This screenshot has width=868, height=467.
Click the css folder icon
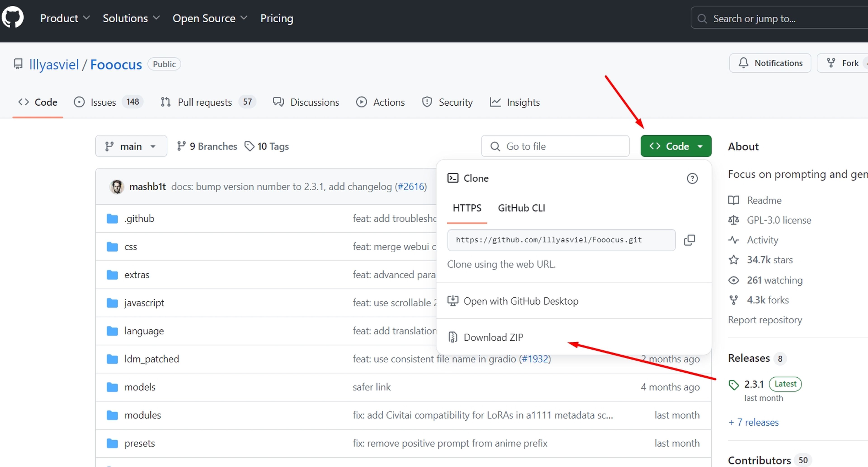coord(112,247)
